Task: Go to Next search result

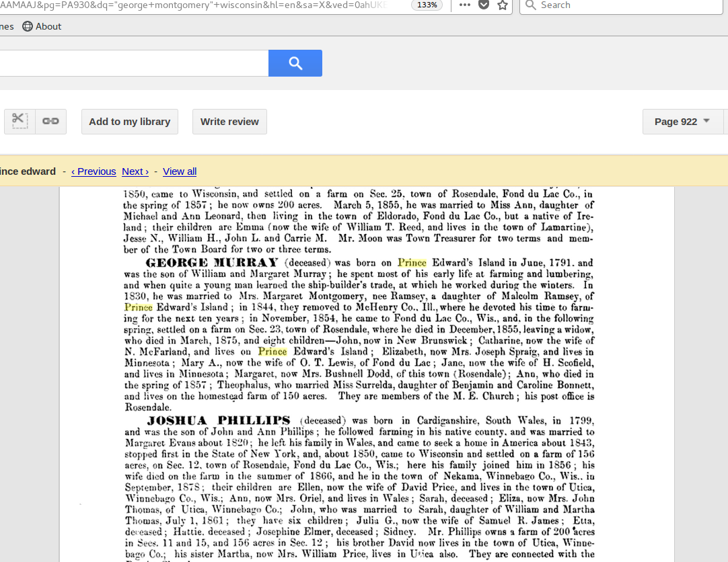Action: [x=135, y=171]
